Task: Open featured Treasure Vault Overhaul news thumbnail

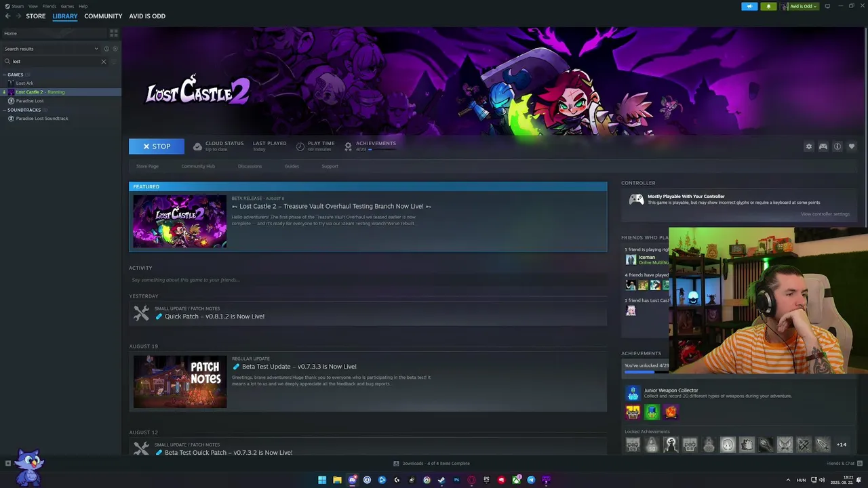Action: (180, 222)
